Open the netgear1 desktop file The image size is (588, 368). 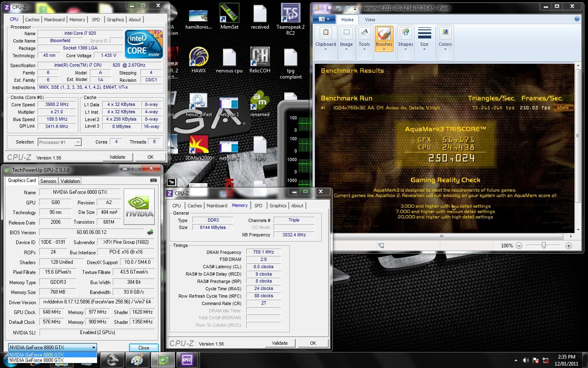[229, 106]
